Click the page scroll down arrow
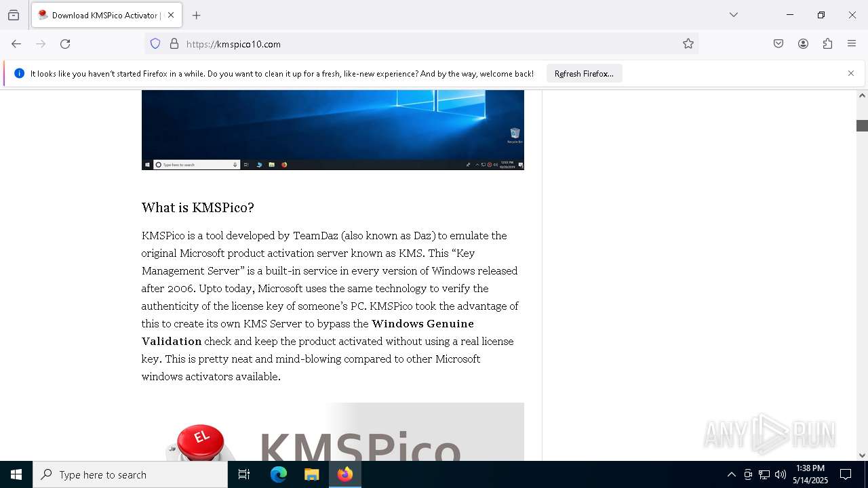 (862, 455)
